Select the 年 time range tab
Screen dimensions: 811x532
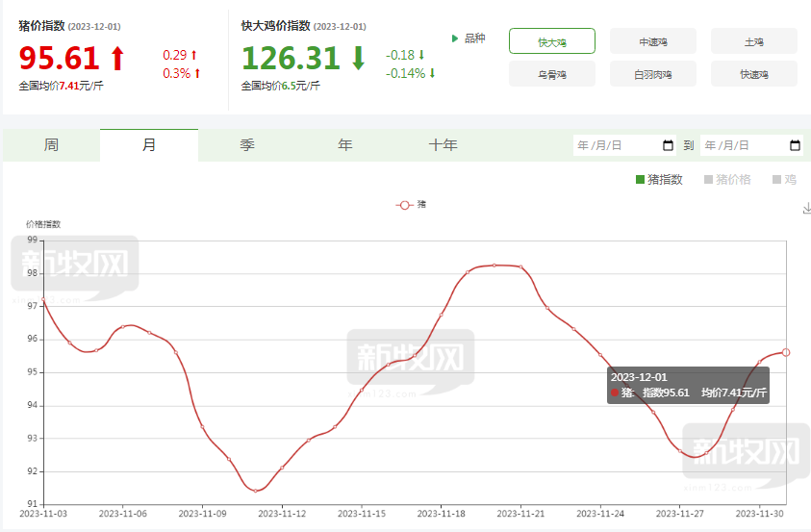click(x=344, y=145)
